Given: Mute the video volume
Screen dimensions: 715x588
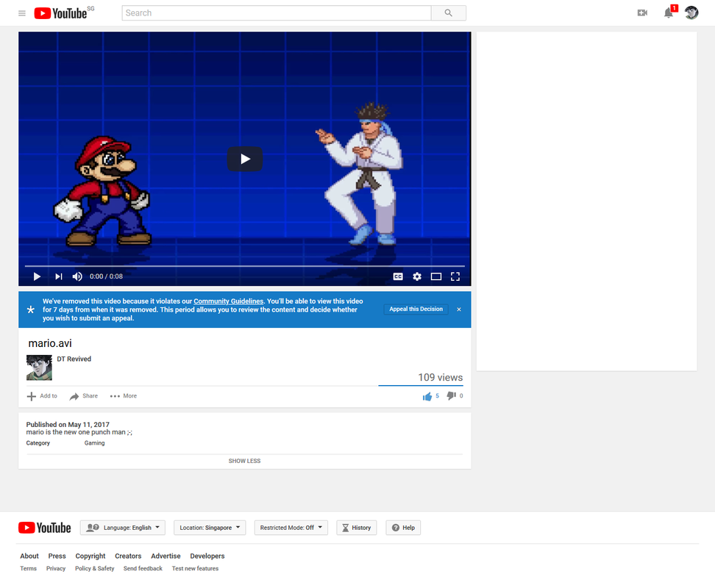Looking at the screenshot, I should [x=77, y=276].
